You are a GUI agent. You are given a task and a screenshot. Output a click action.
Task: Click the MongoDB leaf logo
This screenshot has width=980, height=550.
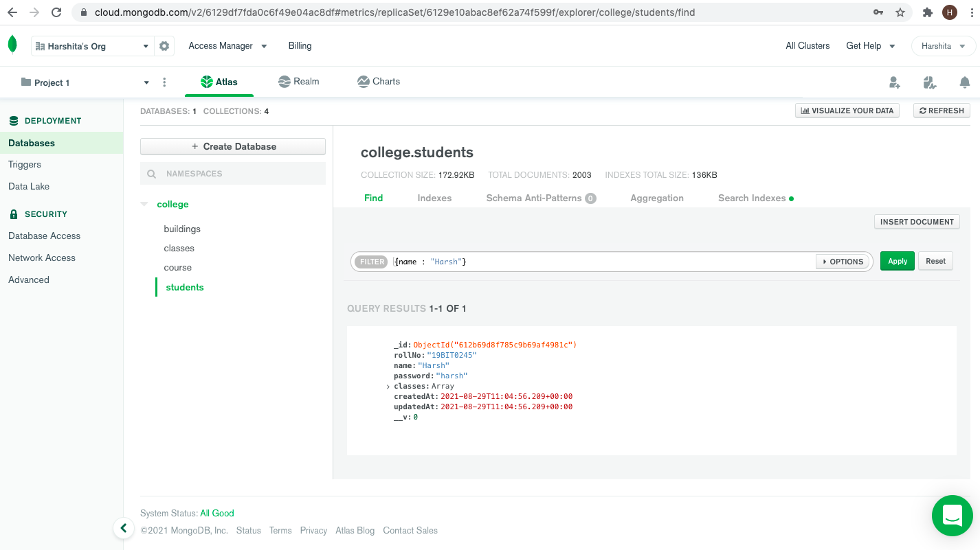coord(13,42)
